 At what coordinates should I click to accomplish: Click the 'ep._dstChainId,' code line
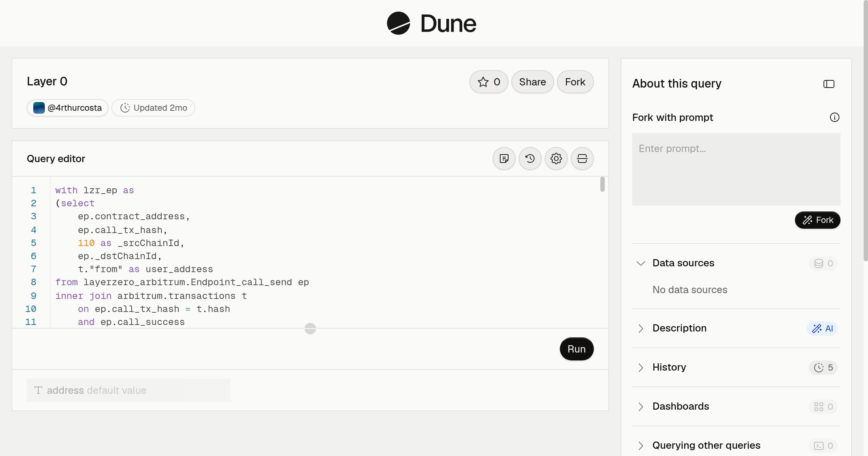point(120,256)
